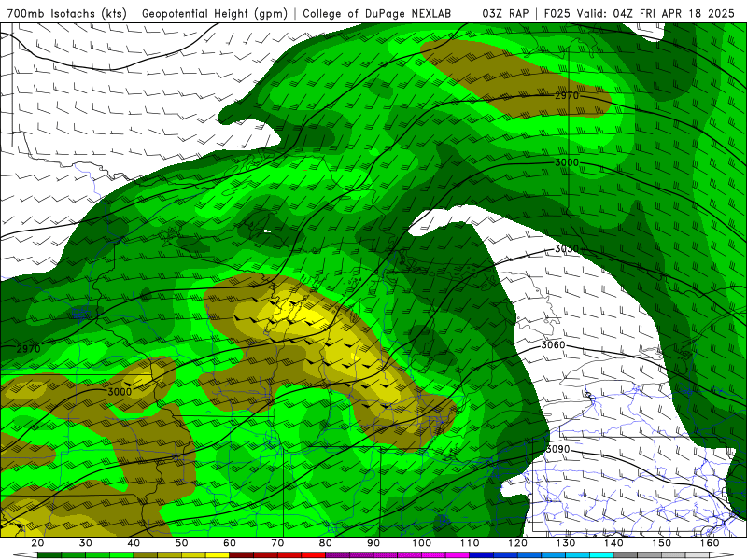This screenshot has width=747, height=560.
Task: Click the legend value 80
Action: tap(325, 543)
